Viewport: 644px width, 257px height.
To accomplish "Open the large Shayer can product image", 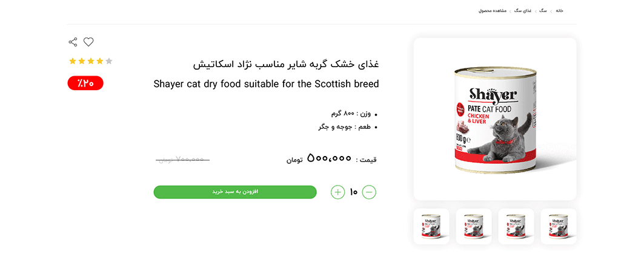I will [x=495, y=119].
